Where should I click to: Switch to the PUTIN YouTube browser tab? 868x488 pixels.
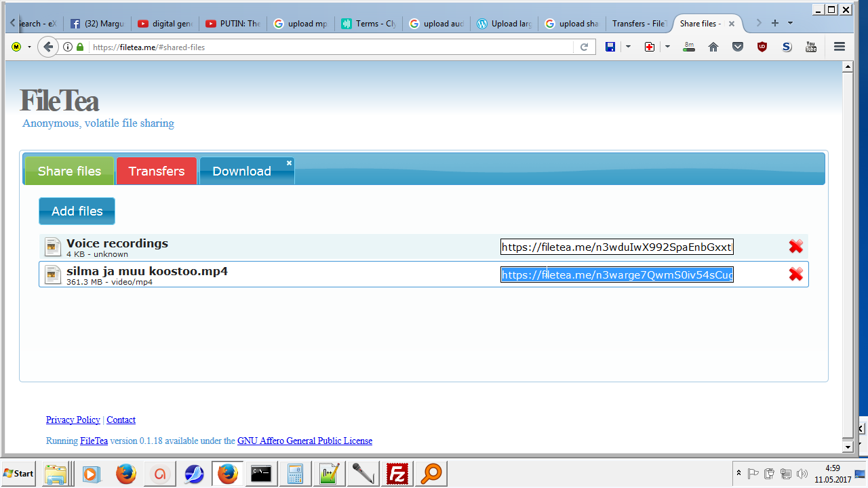(x=233, y=24)
